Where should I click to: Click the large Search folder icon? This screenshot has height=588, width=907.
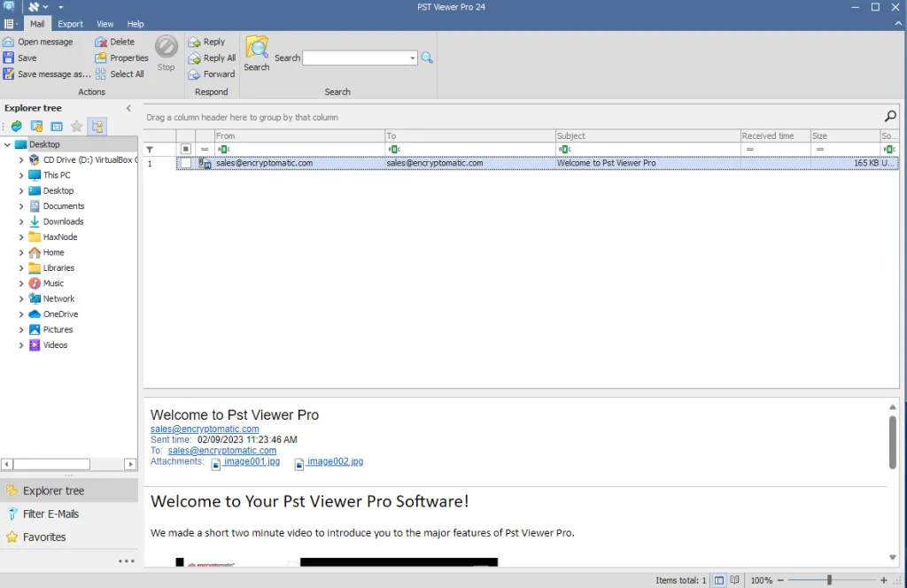256,48
